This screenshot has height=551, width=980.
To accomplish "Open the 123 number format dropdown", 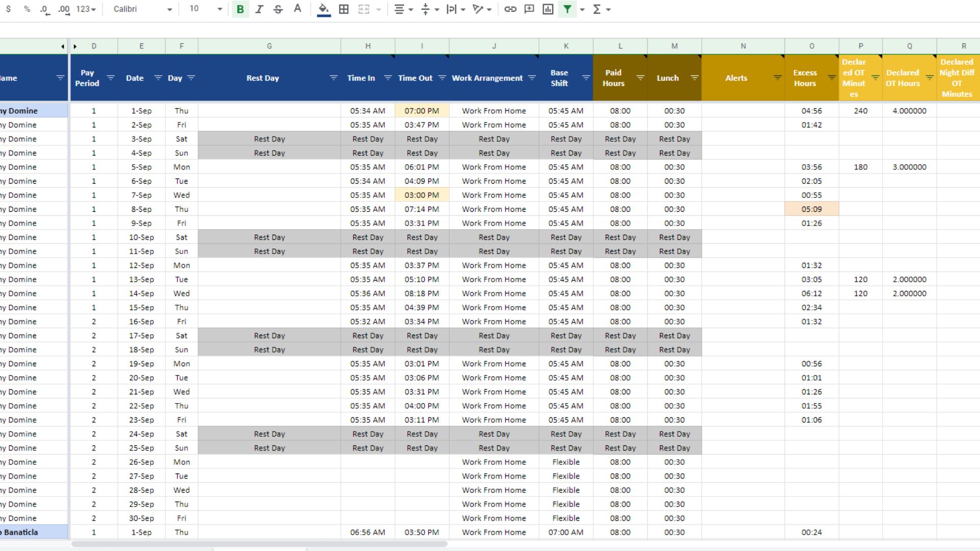I will pos(86,9).
